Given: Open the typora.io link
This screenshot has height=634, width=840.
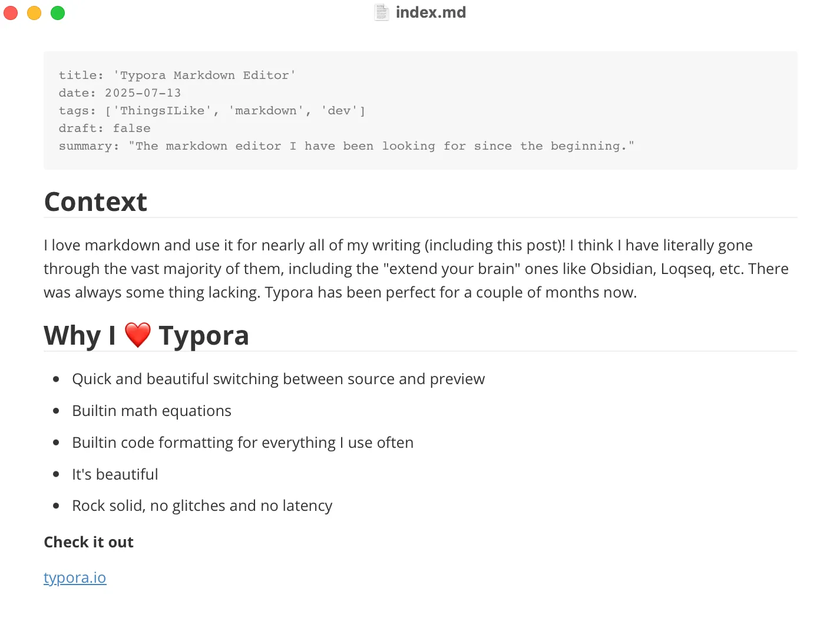Looking at the screenshot, I should (75, 577).
